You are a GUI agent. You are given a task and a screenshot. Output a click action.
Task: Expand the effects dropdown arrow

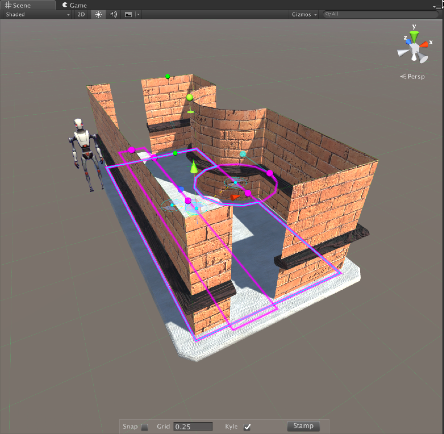[138, 14]
